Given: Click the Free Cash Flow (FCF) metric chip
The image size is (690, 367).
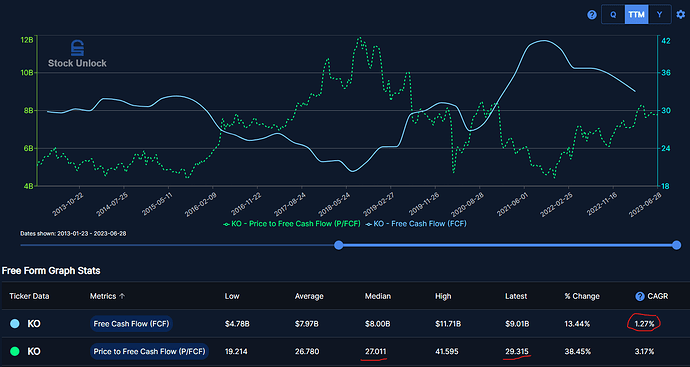Looking at the screenshot, I should coord(131,324).
